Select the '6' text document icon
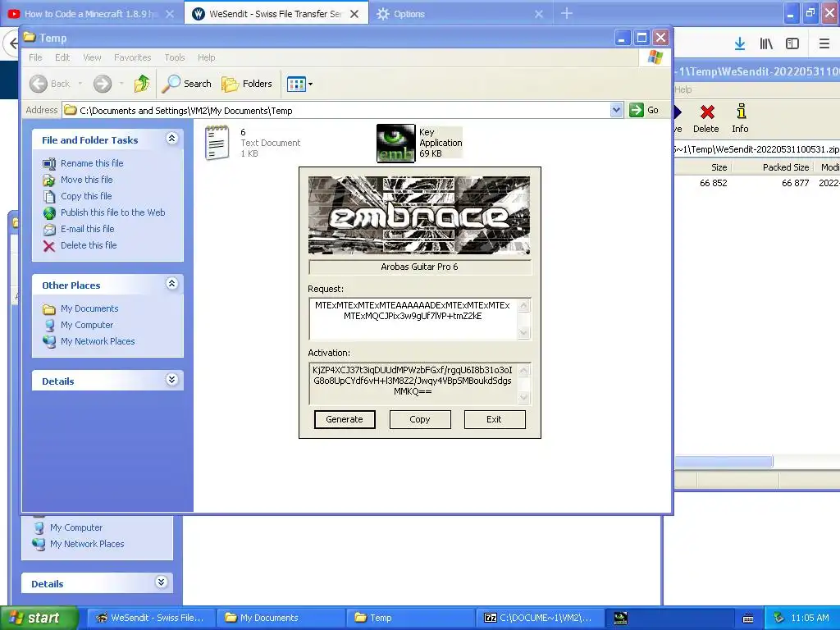Viewport: 840px width, 630px height. click(x=217, y=143)
